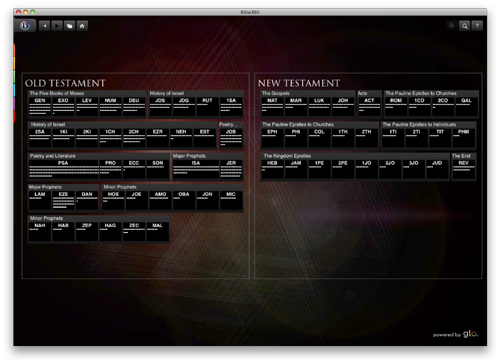Open the PSA book tile

click(63, 169)
